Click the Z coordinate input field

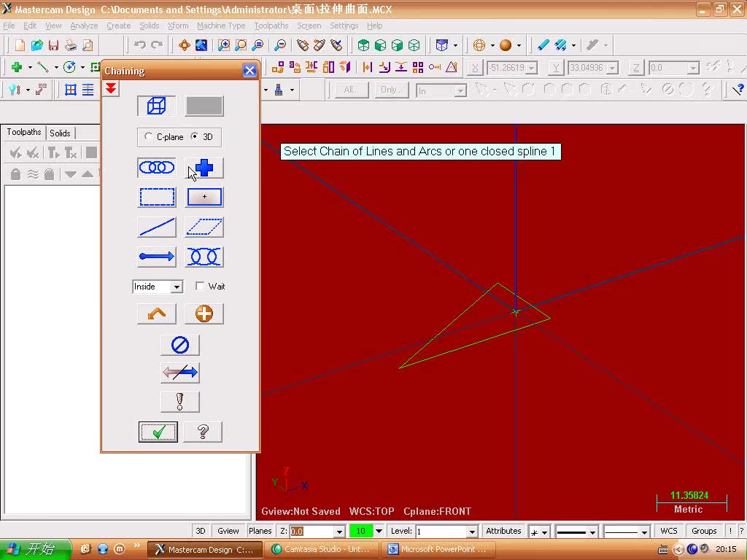(668, 68)
